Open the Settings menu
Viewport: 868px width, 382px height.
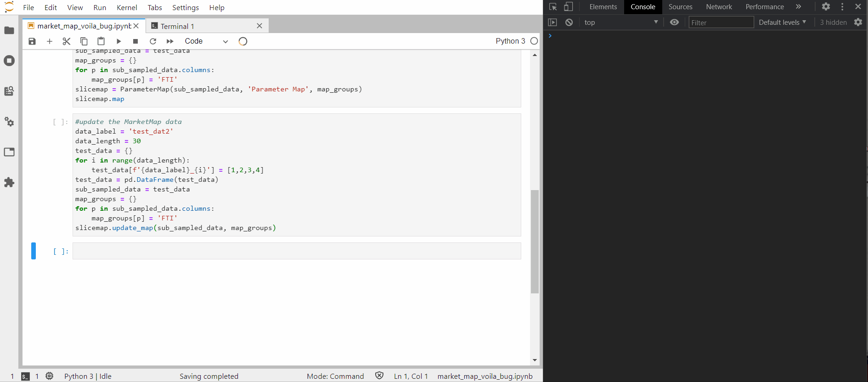pos(186,7)
